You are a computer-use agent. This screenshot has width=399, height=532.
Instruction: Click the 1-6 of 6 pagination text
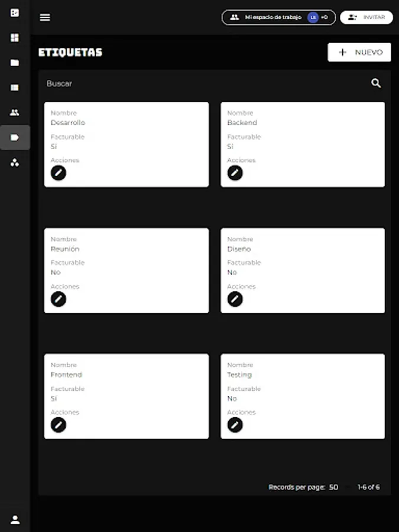pyautogui.click(x=368, y=487)
